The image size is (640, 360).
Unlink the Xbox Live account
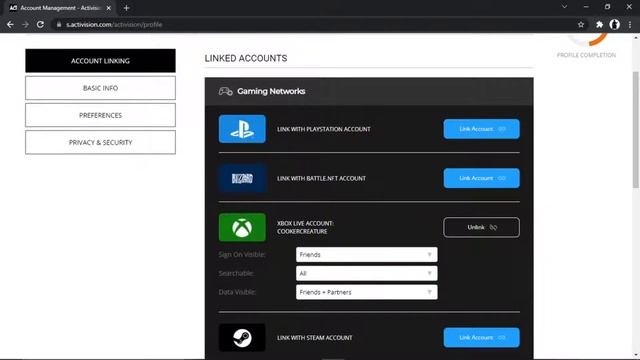(x=482, y=227)
